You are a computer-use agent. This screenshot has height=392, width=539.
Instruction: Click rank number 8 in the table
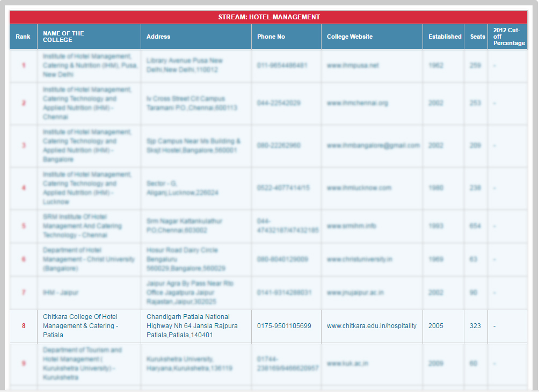(24, 326)
